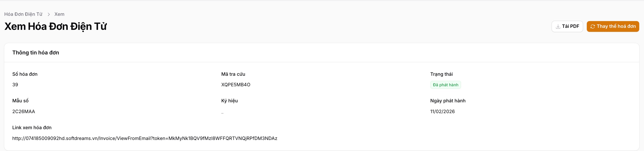The image size is (644, 151).
Task: Click the Thông tin hóa đơn section header
Action: [36, 53]
